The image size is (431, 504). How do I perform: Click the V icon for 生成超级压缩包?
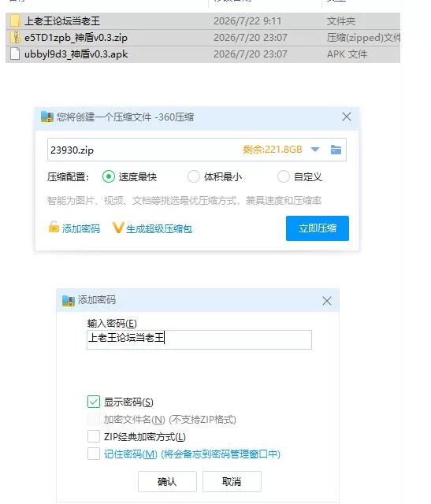tap(118, 228)
